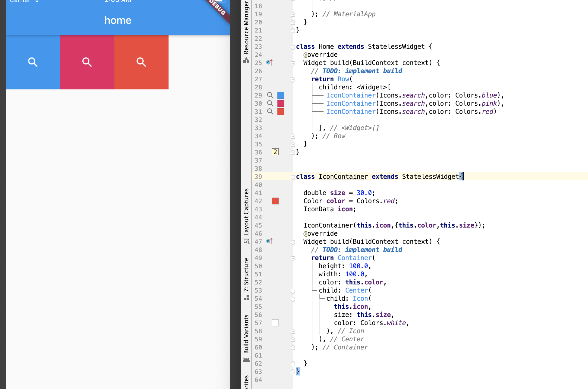Tap the search icon in the pink container
The height and width of the screenshot is (389, 588).
tap(87, 62)
